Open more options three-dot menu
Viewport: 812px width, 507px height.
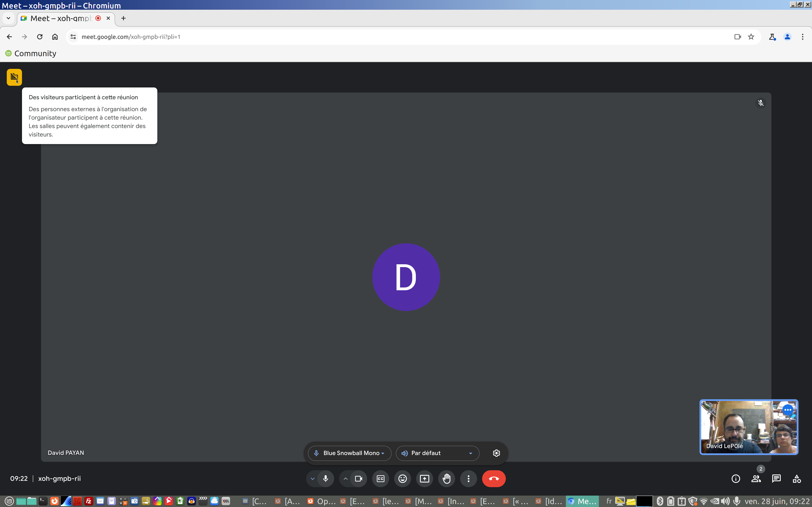tap(468, 479)
